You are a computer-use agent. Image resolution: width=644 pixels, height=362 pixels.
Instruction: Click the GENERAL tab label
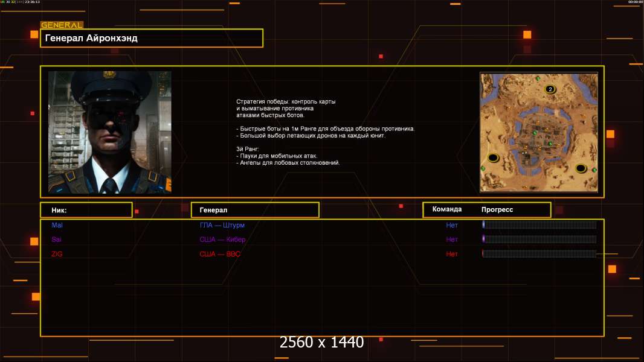(62, 25)
